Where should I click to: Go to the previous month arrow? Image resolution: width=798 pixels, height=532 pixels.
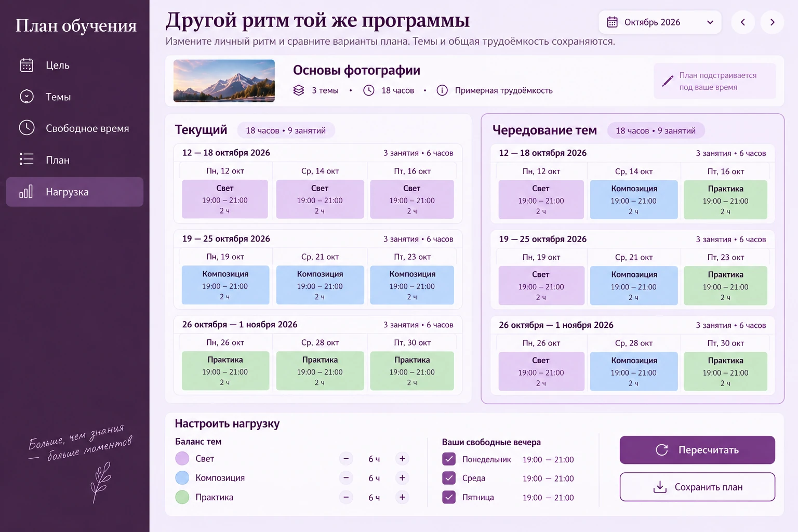click(743, 22)
